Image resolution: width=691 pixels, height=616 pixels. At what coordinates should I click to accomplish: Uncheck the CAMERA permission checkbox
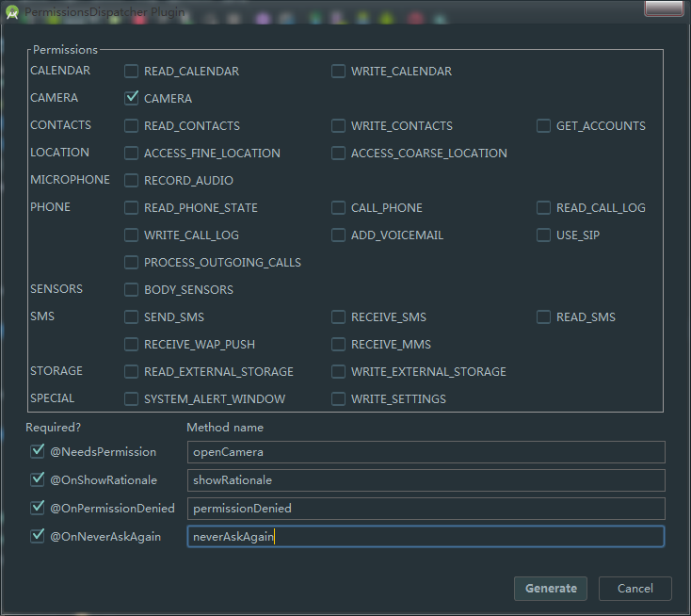point(132,98)
